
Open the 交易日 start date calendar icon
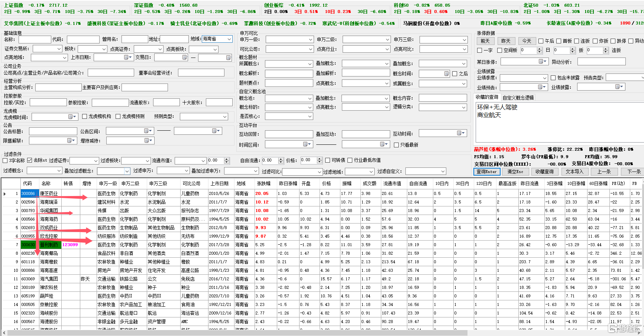[185, 57]
